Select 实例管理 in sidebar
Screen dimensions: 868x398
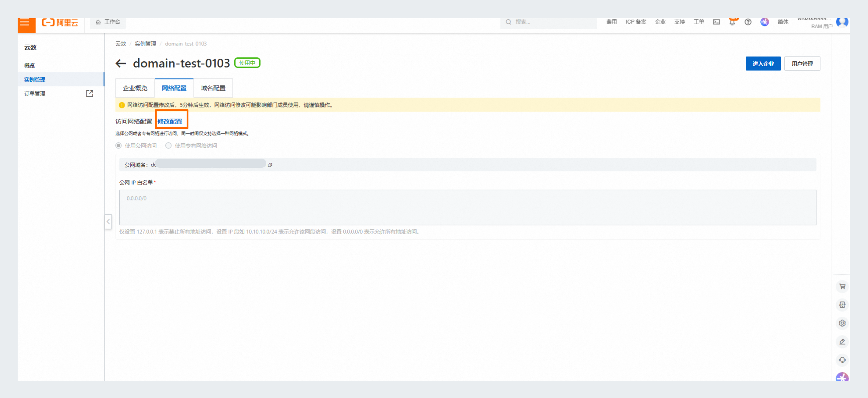coord(35,80)
